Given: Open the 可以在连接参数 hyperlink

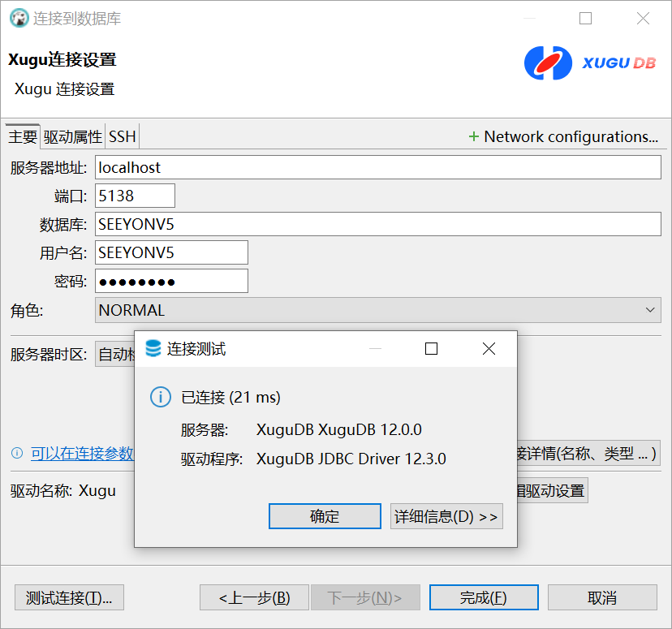Looking at the screenshot, I should pos(82,453).
